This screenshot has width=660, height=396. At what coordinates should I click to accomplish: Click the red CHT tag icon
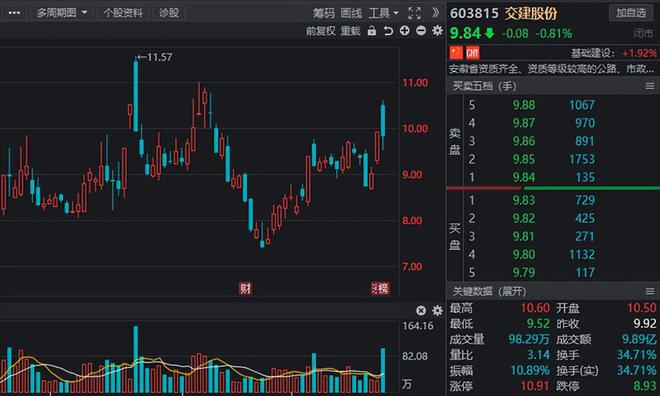pos(473,53)
